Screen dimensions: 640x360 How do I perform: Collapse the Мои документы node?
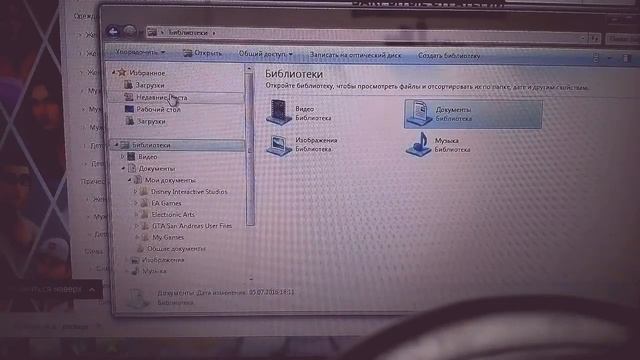(130, 180)
